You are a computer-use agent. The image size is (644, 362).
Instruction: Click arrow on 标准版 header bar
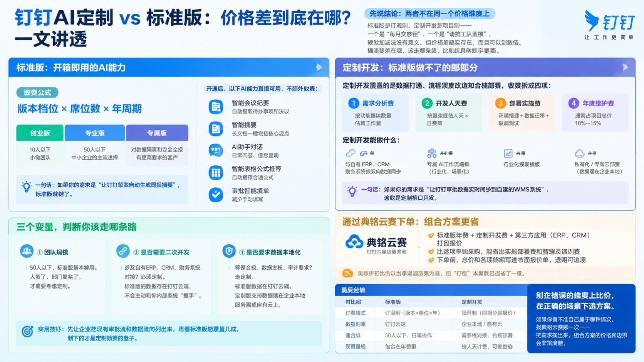[319, 67]
